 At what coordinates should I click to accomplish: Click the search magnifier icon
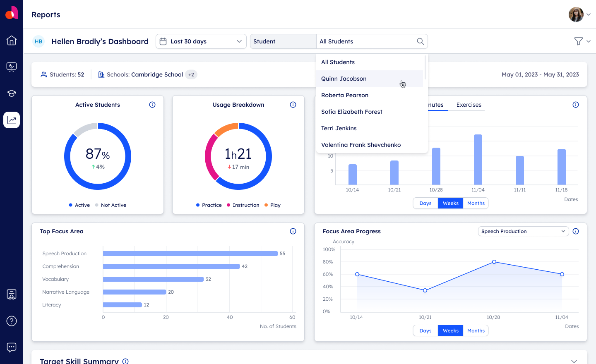[420, 41]
